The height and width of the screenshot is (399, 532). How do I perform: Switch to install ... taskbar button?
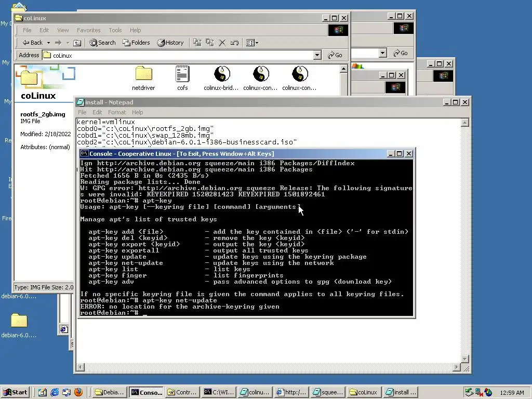click(401, 392)
